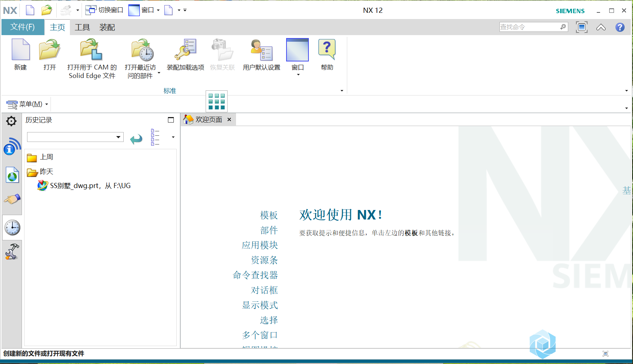This screenshot has height=364, width=633.
Task: Minimize the ribbon with the caret icon
Action: point(601,27)
